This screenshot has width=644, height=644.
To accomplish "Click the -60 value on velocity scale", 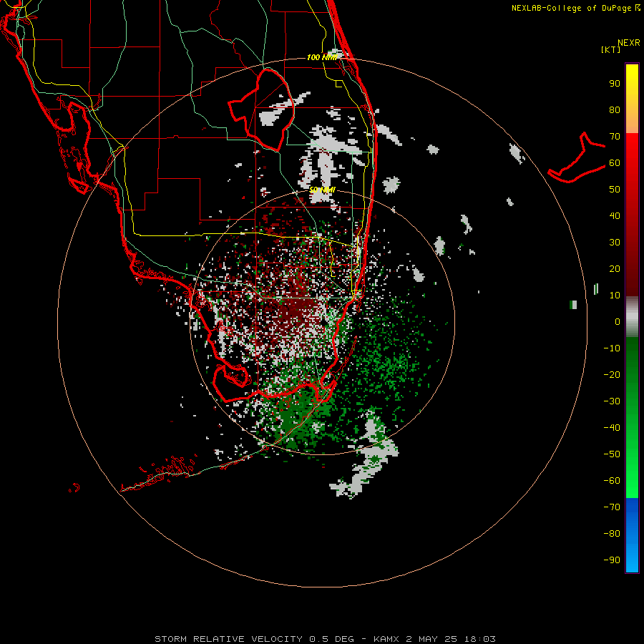I will 612,481.
